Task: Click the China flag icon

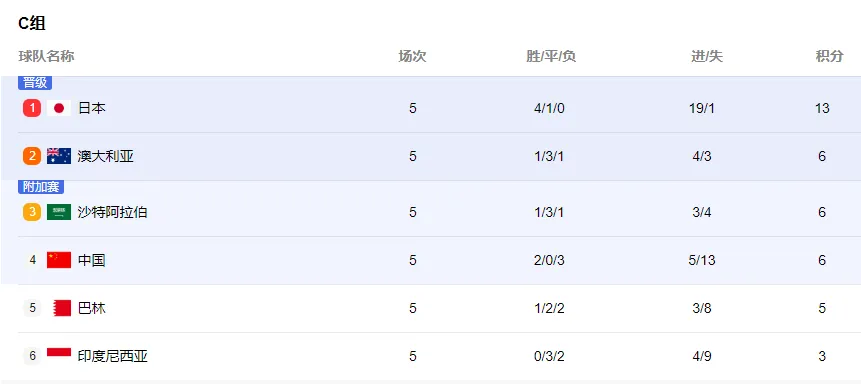Action: click(59, 260)
